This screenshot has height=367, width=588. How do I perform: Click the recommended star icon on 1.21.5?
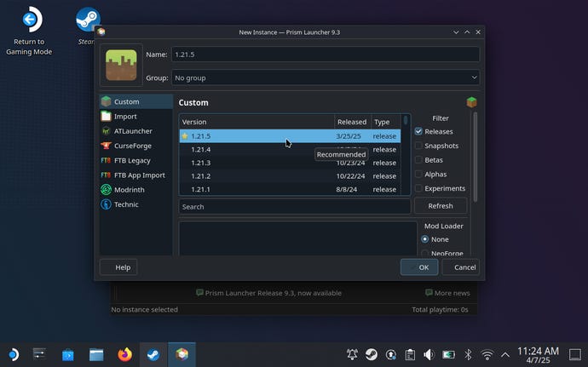coord(185,136)
